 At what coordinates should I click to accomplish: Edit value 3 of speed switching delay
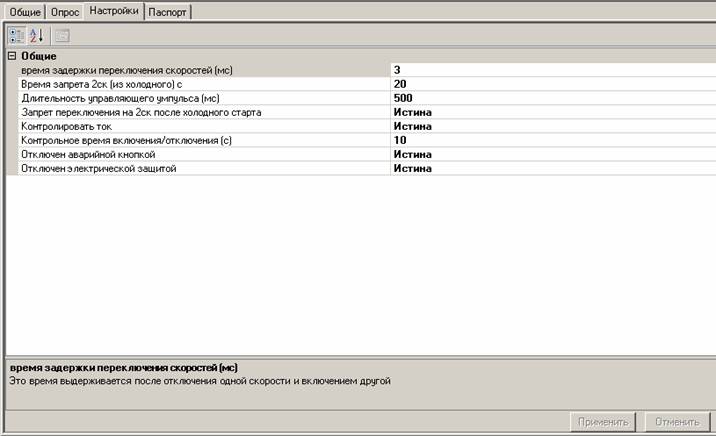[553, 70]
